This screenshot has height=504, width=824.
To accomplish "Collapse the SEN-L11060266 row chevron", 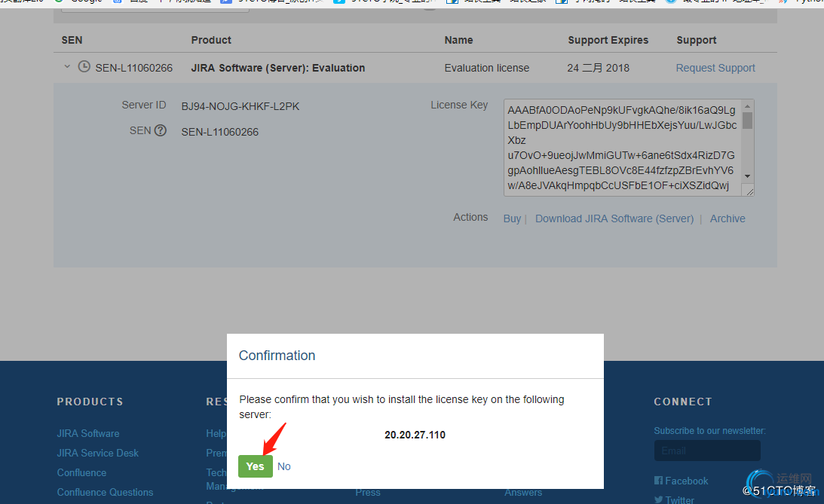I will (x=67, y=67).
